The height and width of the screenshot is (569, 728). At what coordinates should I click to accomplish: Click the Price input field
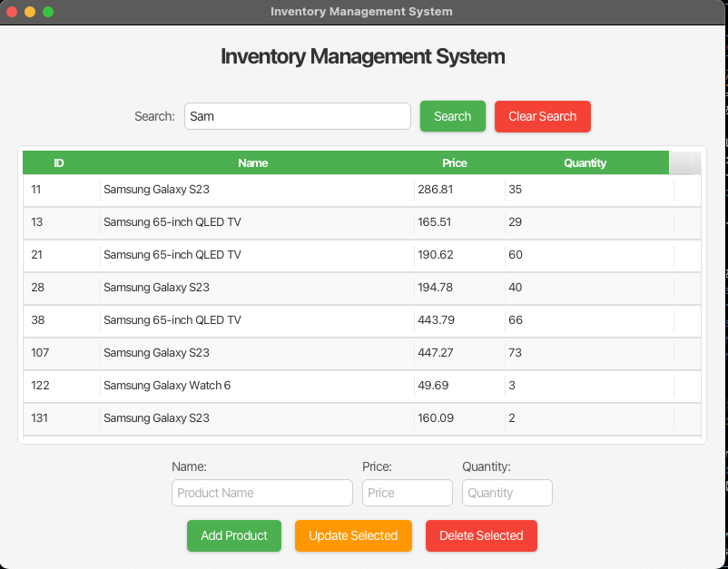pos(408,493)
